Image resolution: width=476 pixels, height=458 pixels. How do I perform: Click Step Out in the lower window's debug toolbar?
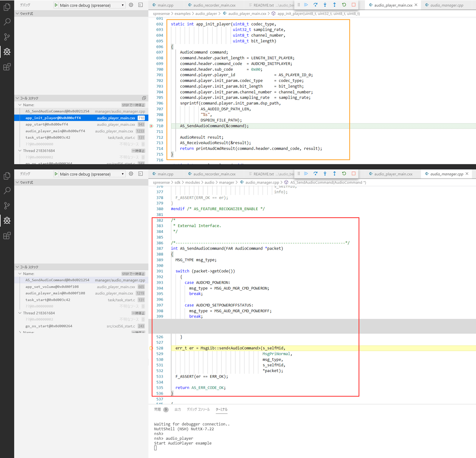[x=334, y=174]
